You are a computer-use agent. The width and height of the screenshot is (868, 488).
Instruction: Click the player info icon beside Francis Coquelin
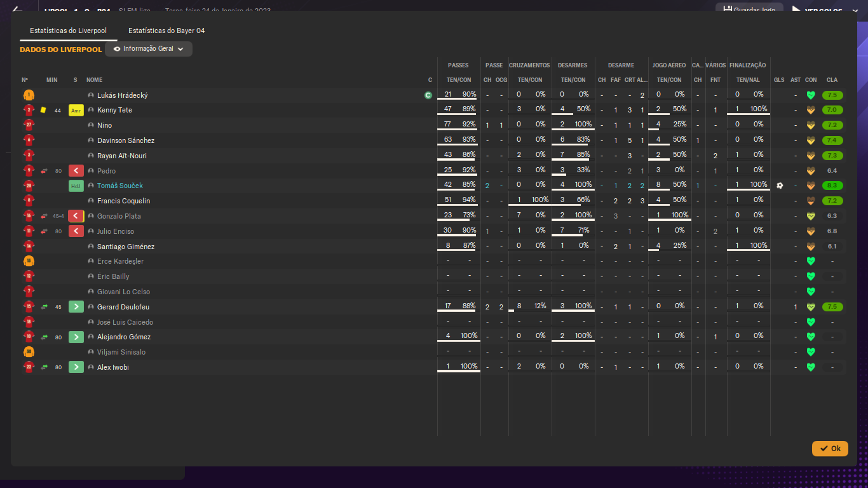pyautogui.click(x=91, y=201)
